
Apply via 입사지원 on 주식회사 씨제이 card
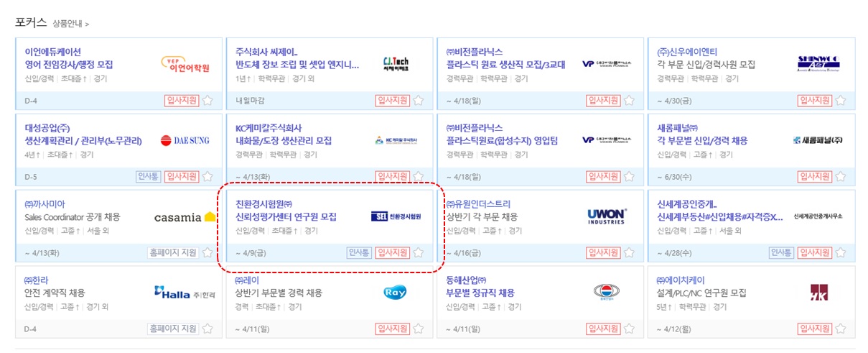392,101
